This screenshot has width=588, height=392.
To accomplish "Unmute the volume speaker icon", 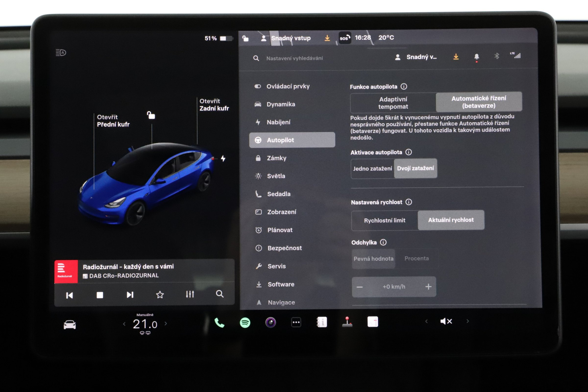I will point(446,321).
